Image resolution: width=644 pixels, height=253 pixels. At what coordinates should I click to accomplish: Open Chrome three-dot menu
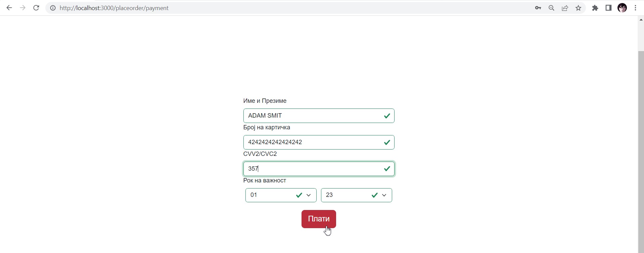coord(635,8)
